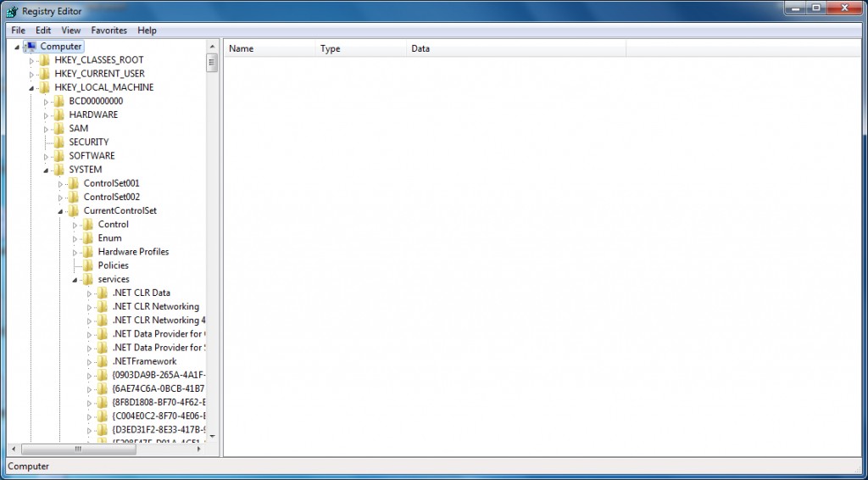Image resolution: width=868 pixels, height=480 pixels.
Task: Click the HKEY_LOCAL_MACHINE folder icon
Action: [x=45, y=87]
